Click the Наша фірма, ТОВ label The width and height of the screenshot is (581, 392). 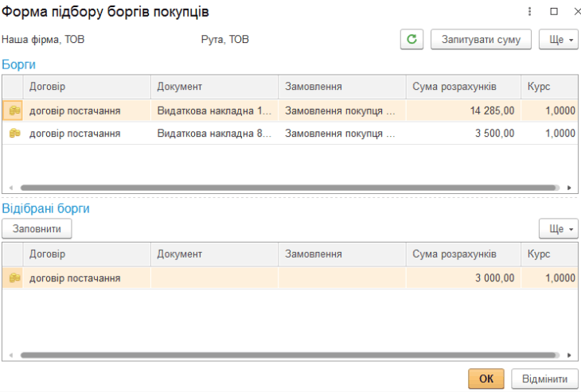[43, 39]
